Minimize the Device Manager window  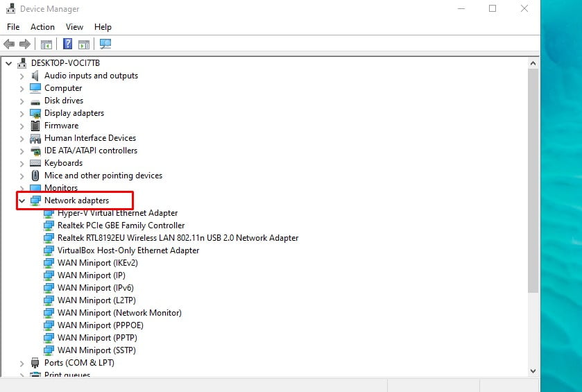(x=461, y=8)
